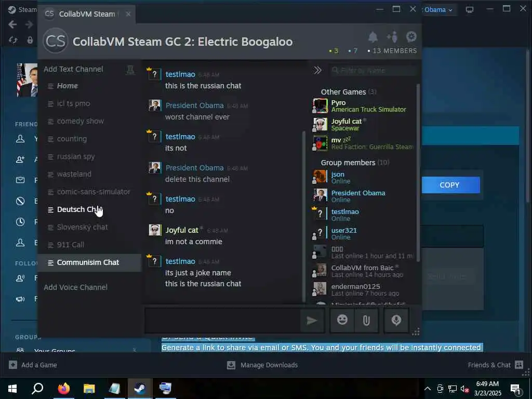Select group member user321
This screenshot has width=532, height=399.
[363, 233]
